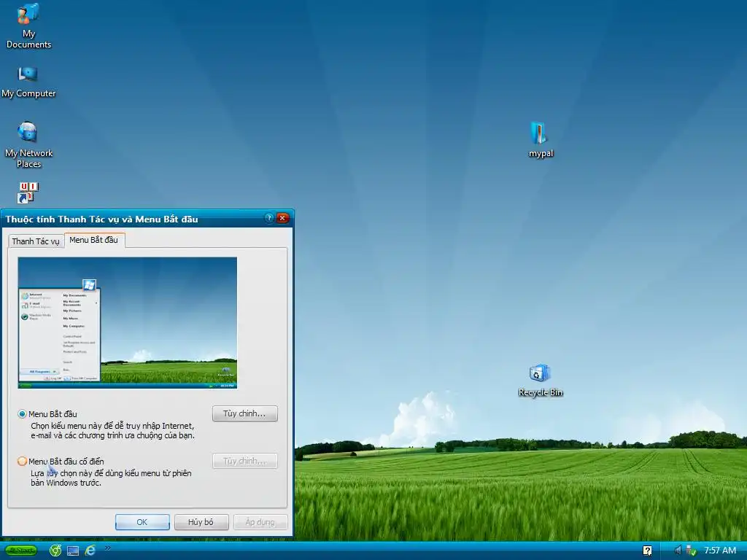The height and width of the screenshot is (560, 747).
Task: Click the Safely Remove Hardware tray icon
Action: pos(692,551)
